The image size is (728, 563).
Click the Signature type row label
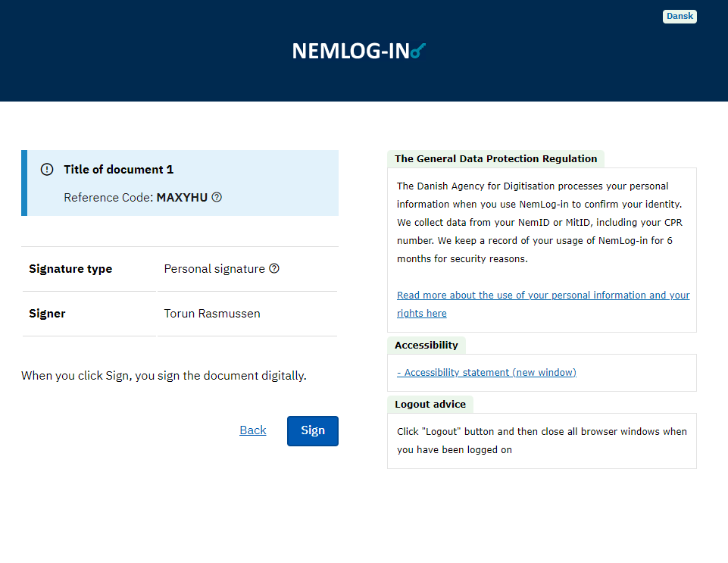point(70,269)
